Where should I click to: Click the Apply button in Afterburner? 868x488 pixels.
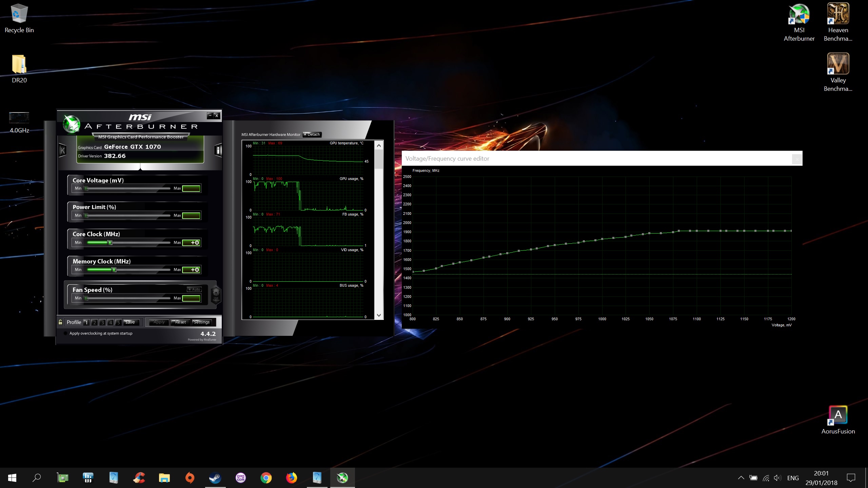click(159, 322)
